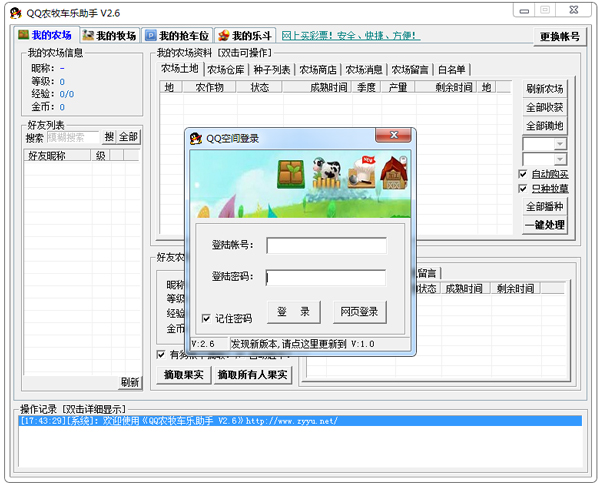The height and width of the screenshot is (484, 600).
Task: Toggle the 只种牧草 checkbox
Action: pyautogui.click(x=523, y=189)
